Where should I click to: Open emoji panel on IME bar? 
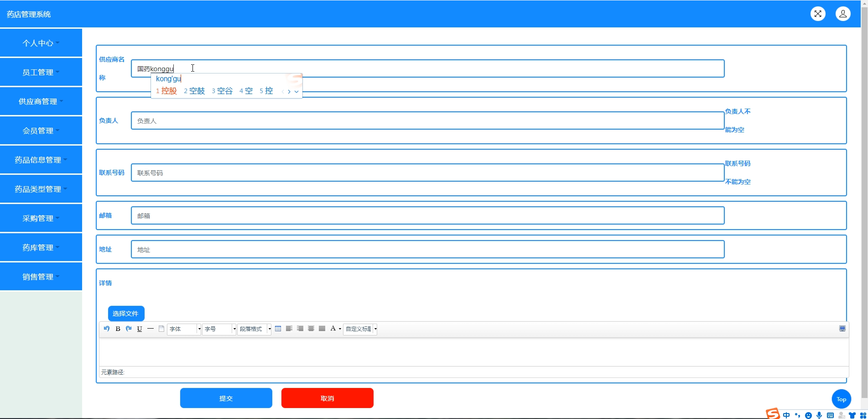808,415
